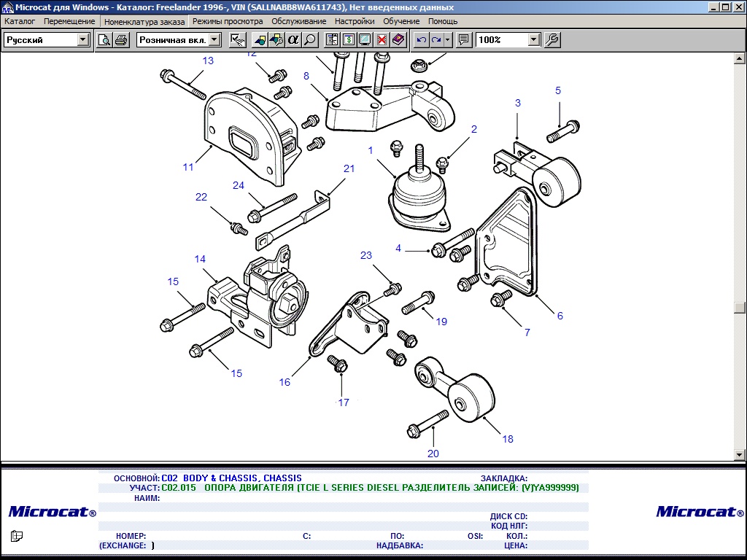Click the ДИСК CD label
Viewport: 747px width, 560px height.
click(508, 516)
